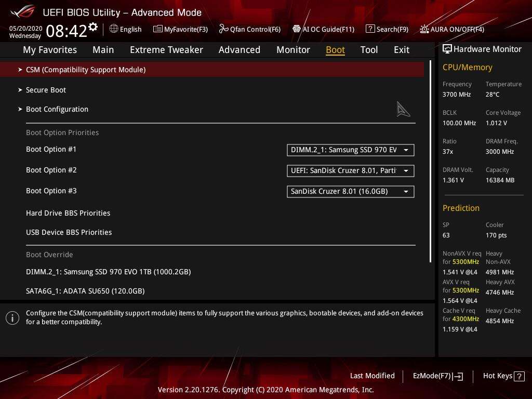The image size is (532, 399).
Task: Click the gear icon beside the clock
Action: click(x=93, y=26)
